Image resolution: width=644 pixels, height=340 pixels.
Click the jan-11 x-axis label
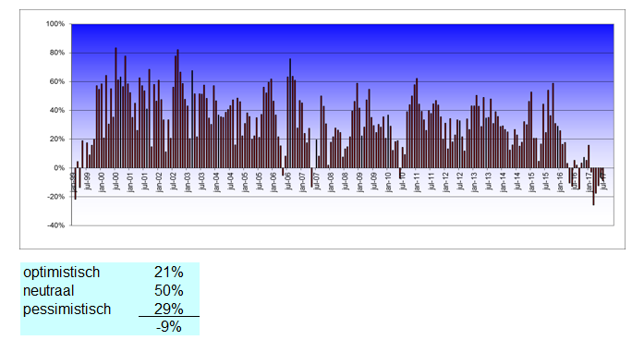[417, 182]
